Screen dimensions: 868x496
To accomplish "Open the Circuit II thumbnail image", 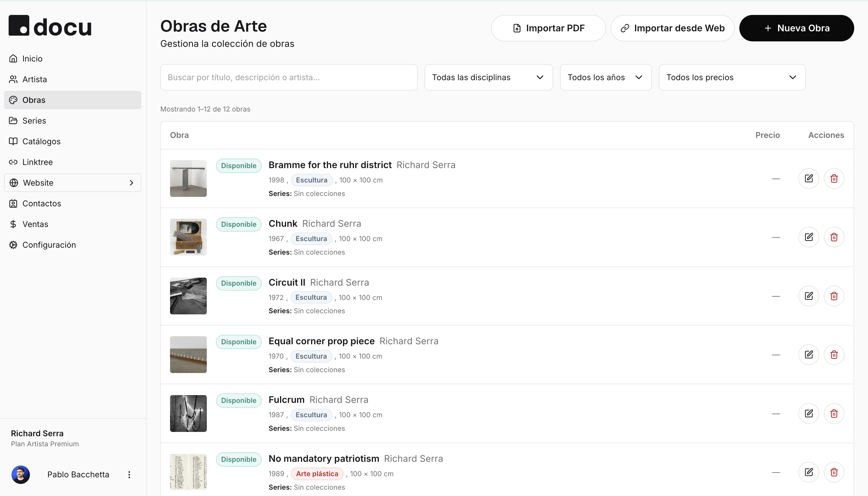I will (188, 296).
